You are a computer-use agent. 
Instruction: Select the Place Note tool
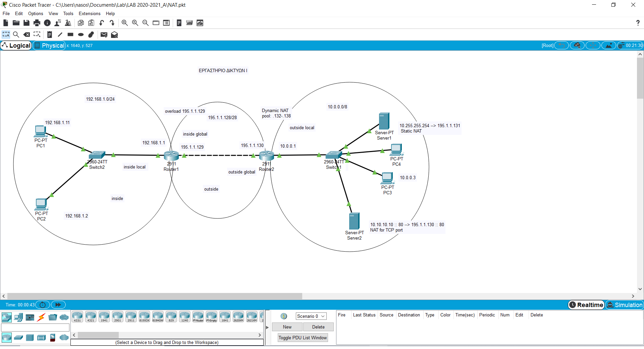coord(49,35)
